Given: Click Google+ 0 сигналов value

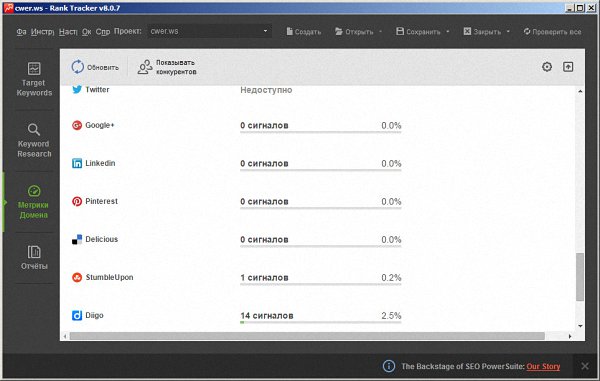Looking at the screenshot, I should point(264,125).
